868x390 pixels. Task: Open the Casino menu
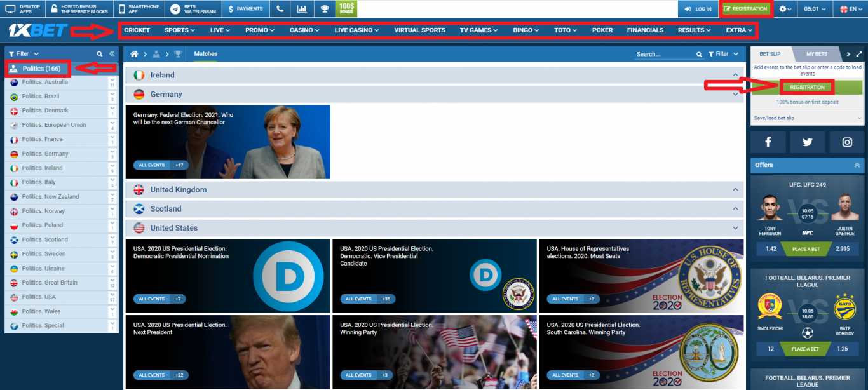[x=304, y=30]
